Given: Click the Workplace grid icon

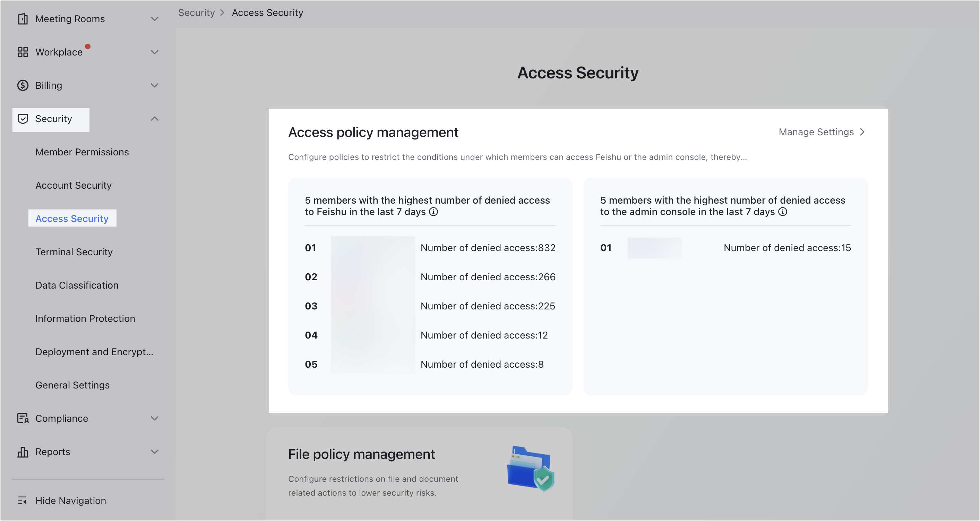Looking at the screenshot, I should [x=23, y=52].
